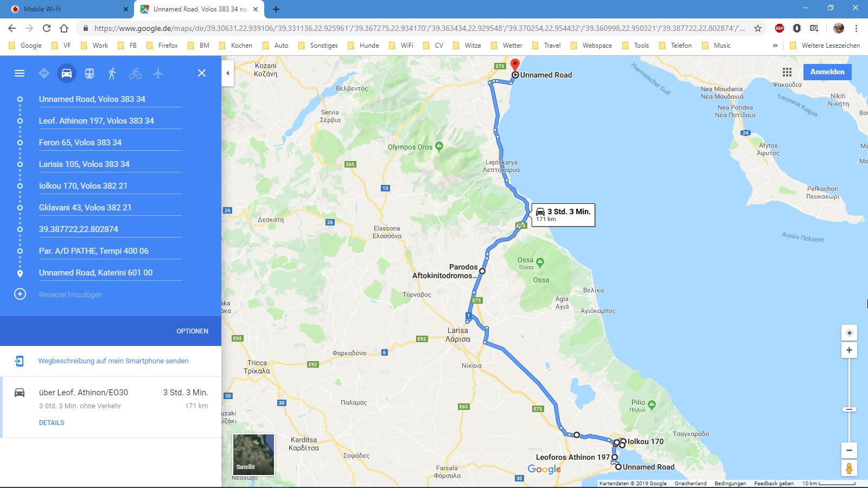This screenshot has height=488, width=868.
Task: Click the add destination plus icon
Action: tap(20, 294)
